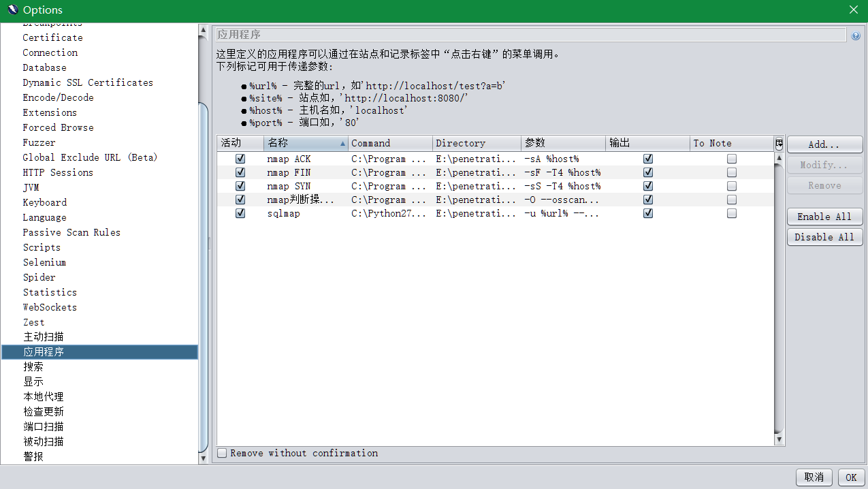The height and width of the screenshot is (489, 868).
Task: Select the nmap SYN name cell
Action: click(306, 186)
